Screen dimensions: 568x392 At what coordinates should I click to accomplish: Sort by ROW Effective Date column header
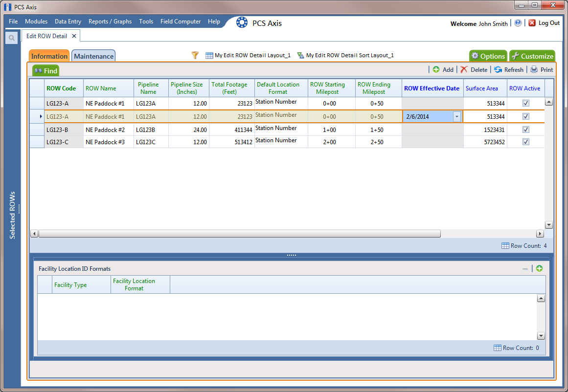[432, 88]
